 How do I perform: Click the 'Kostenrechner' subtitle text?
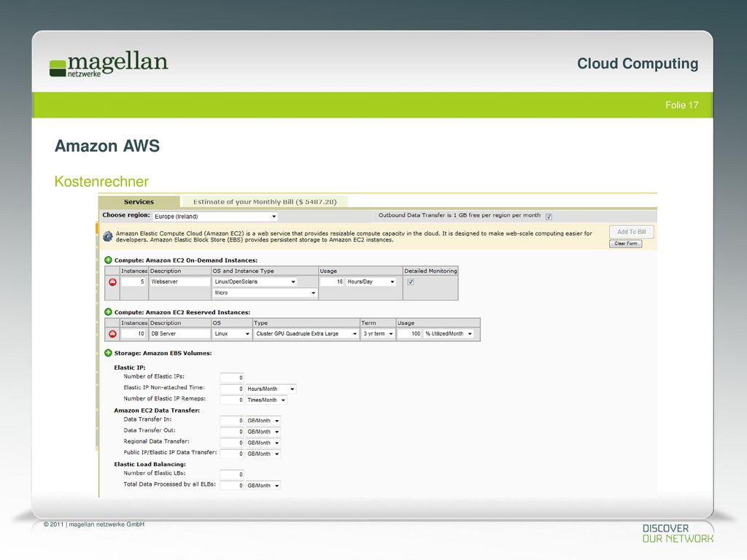[x=101, y=182]
